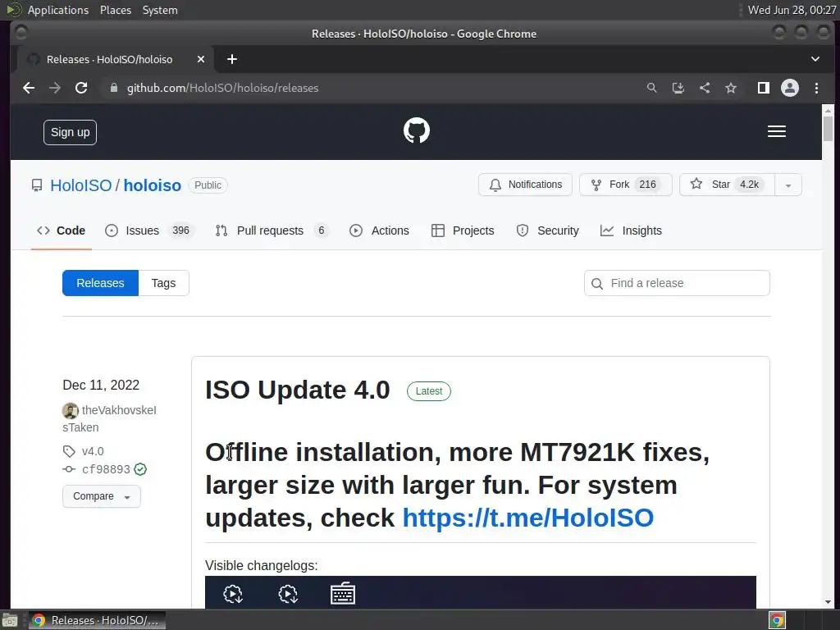The width and height of the screenshot is (840, 630).
Task: Click the Visible changelogs screenshot image
Action: click(x=481, y=592)
